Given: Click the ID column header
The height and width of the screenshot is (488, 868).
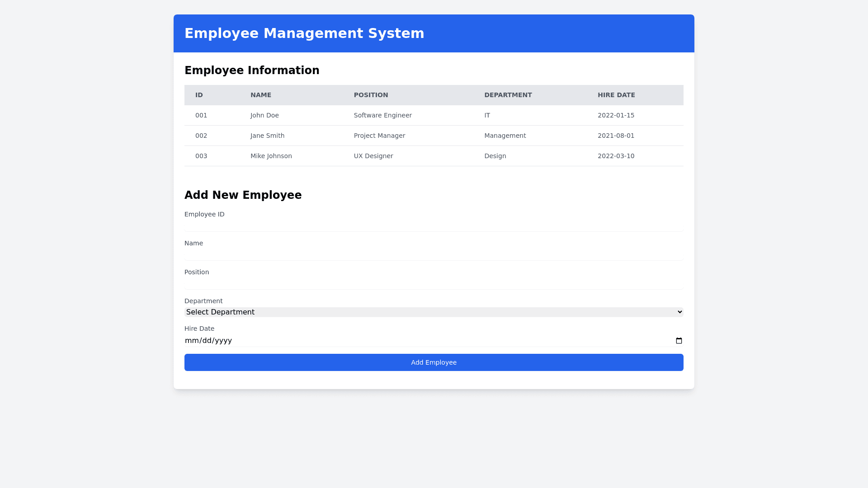Looking at the screenshot, I should pyautogui.click(x=199, y=95).
